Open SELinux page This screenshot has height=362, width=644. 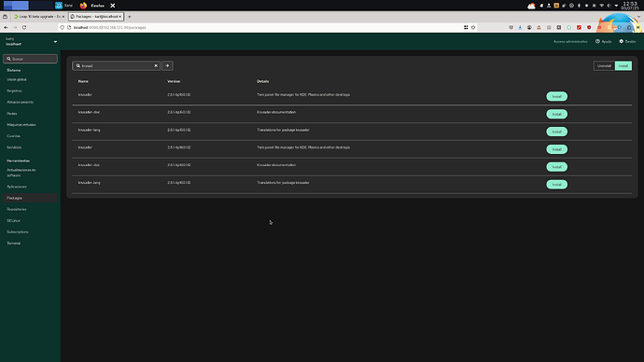click(x=13, y=221)
